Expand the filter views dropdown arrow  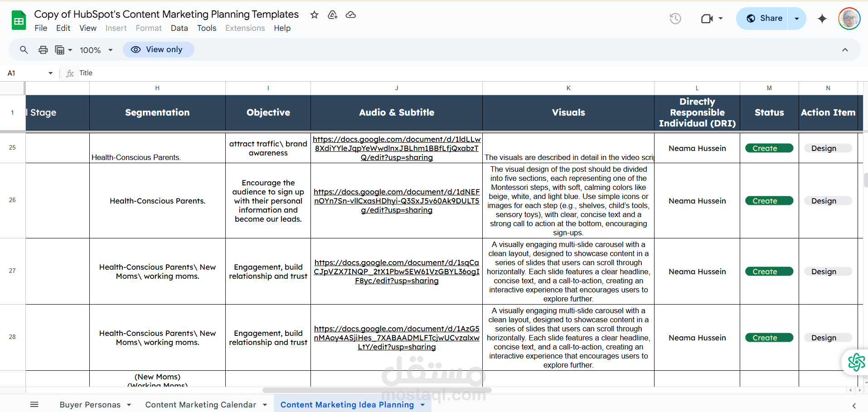(70, 50)
